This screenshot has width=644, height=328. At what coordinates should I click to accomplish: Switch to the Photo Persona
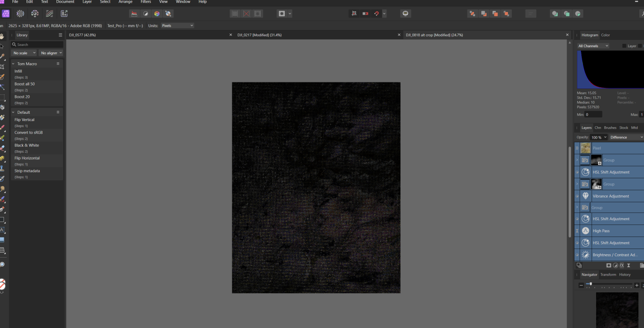click(x=6, y=14)
